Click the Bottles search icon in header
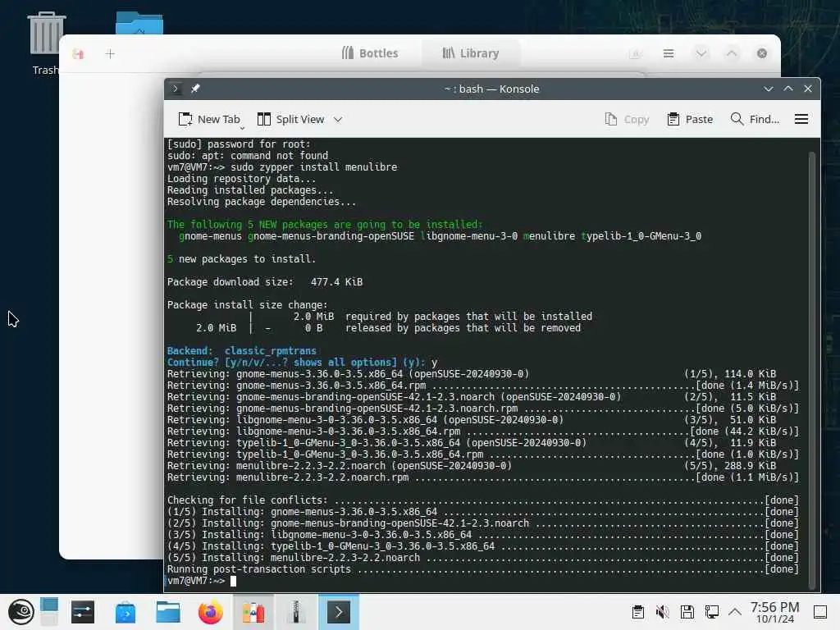The width and height of the screenshot is (840, 630). (636, 53)
